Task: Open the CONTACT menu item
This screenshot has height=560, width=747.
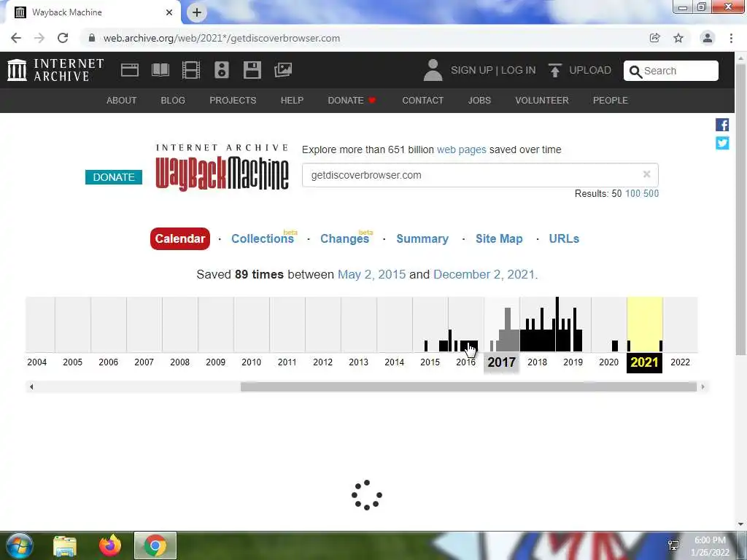Action: click(x=422, y=101)
